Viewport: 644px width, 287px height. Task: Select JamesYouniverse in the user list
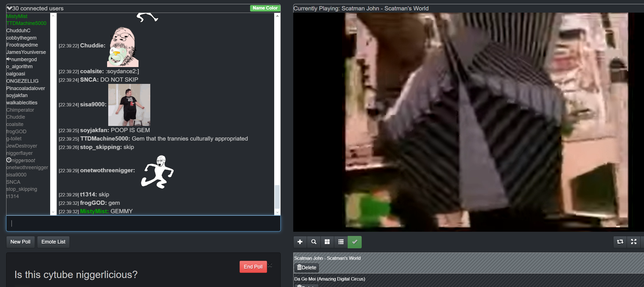(x=26, y=52)
